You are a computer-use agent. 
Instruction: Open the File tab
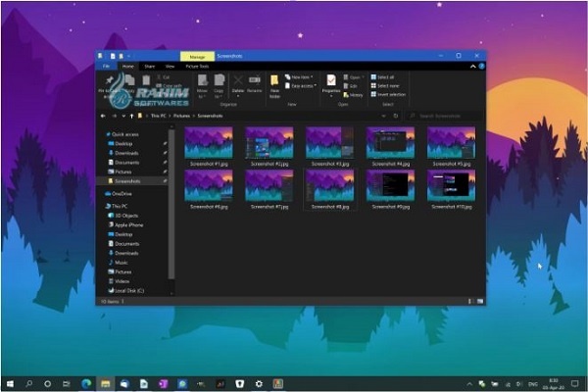pyautogui.click(x=107, y=66)
